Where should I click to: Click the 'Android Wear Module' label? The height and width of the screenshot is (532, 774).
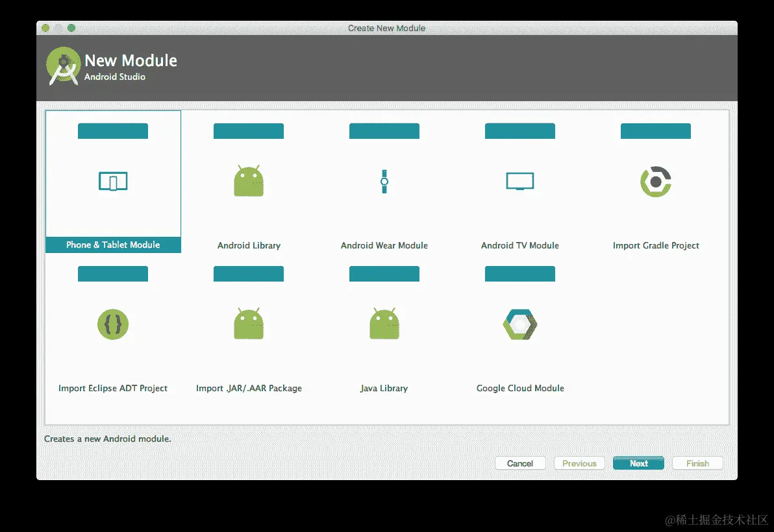384,245
